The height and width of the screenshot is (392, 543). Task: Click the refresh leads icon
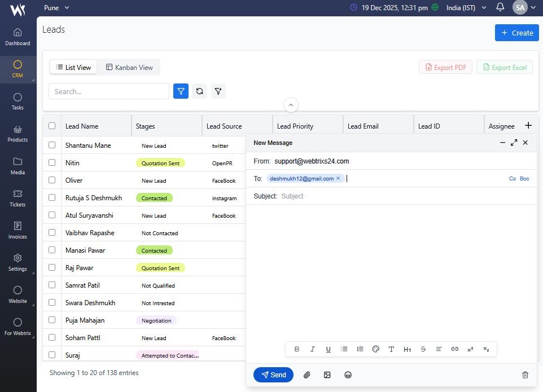point(199,91)
